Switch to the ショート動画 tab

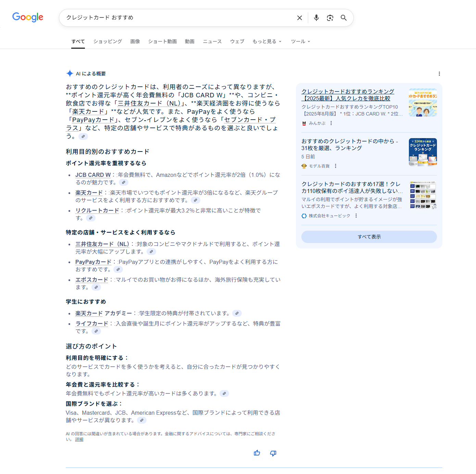coord(163,41)
